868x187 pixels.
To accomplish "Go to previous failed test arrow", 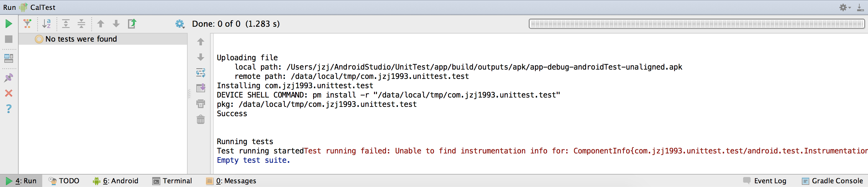I will [x=100, y=24].
